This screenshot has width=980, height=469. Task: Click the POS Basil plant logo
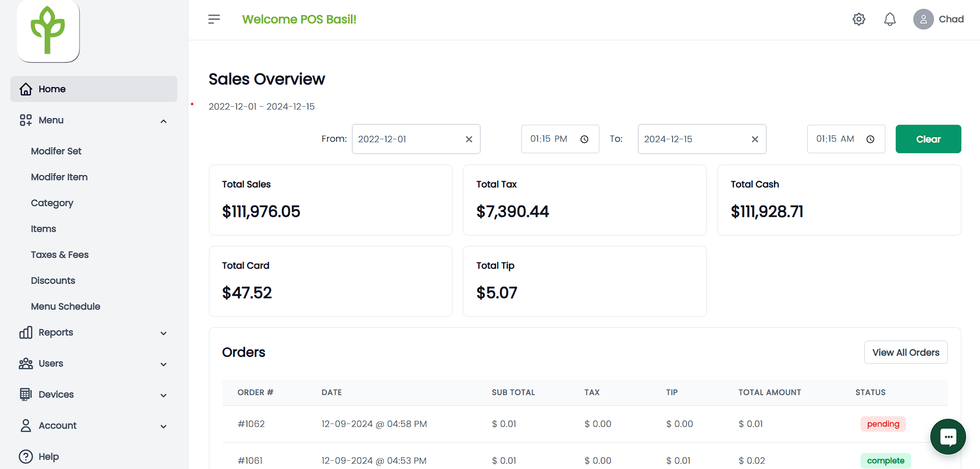[48, 31]
